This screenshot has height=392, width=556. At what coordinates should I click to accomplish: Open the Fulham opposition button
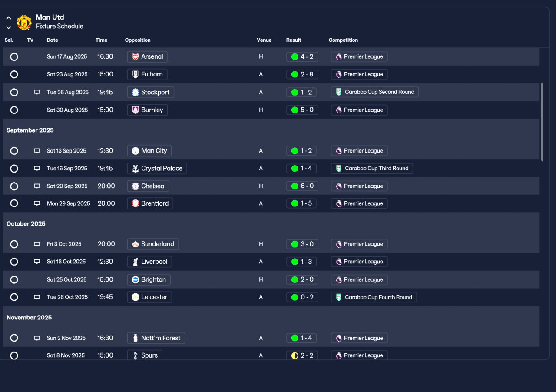click(147, 74)
